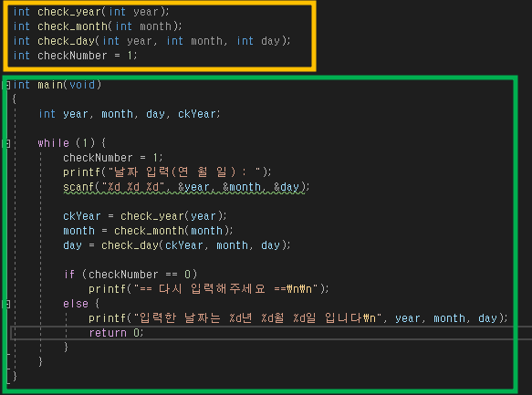
Task: Click the printf "날짜 입력(연 월 일)" line
Action: pyautogui.click(x=167, y=172)
